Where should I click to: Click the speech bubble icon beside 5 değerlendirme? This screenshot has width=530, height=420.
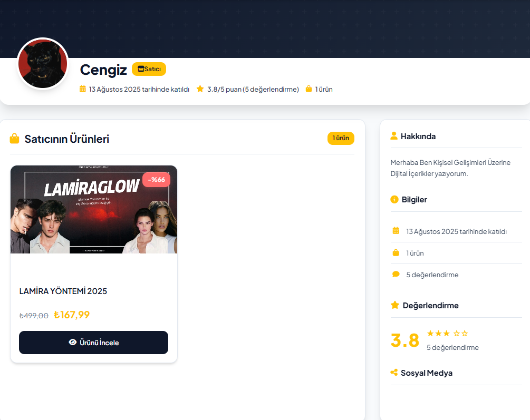click(396, 275)
